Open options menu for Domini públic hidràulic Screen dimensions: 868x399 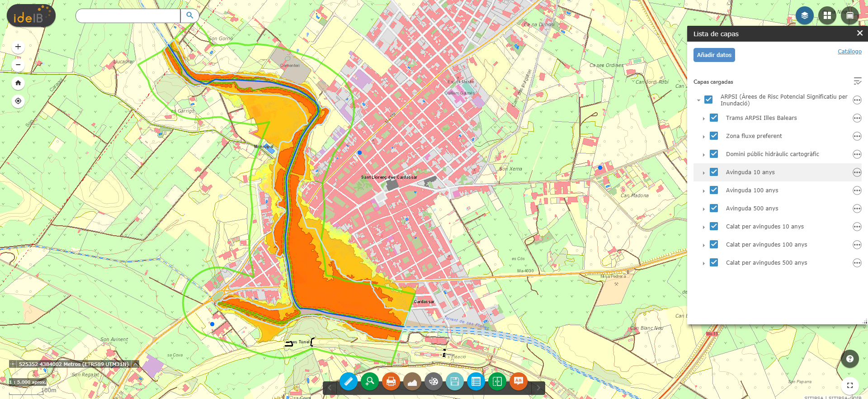coord(857,154)
